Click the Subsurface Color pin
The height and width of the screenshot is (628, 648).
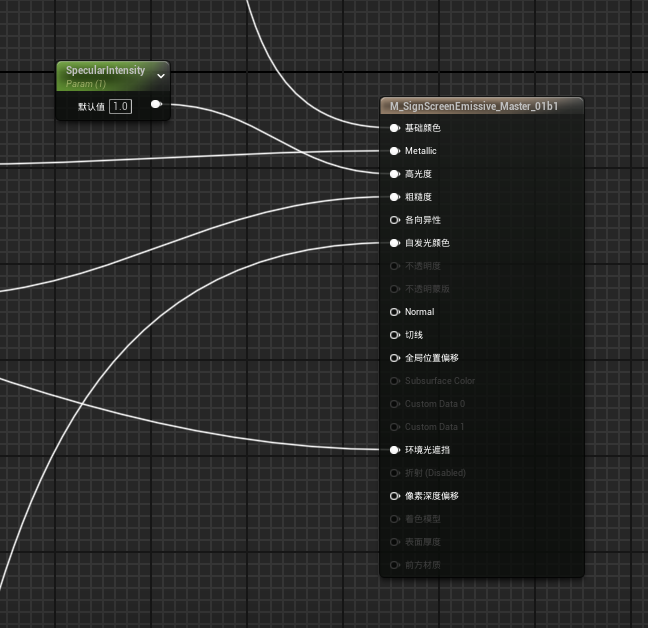[395, 381]
